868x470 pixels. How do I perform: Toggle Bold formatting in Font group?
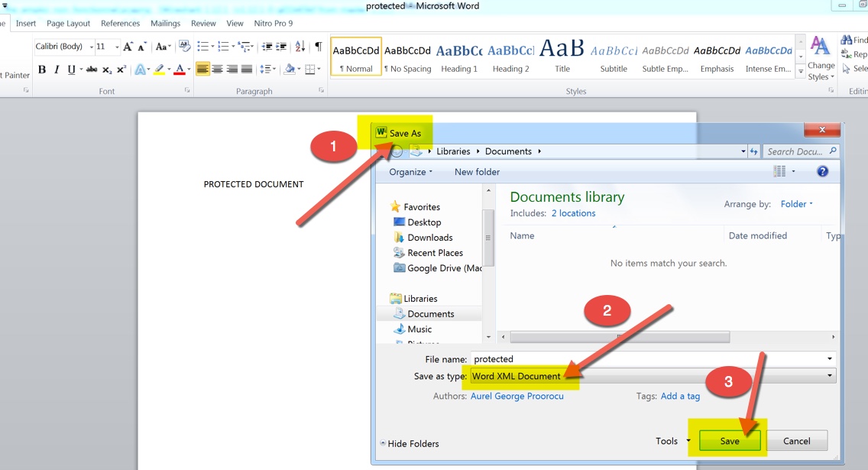point(42,70)
